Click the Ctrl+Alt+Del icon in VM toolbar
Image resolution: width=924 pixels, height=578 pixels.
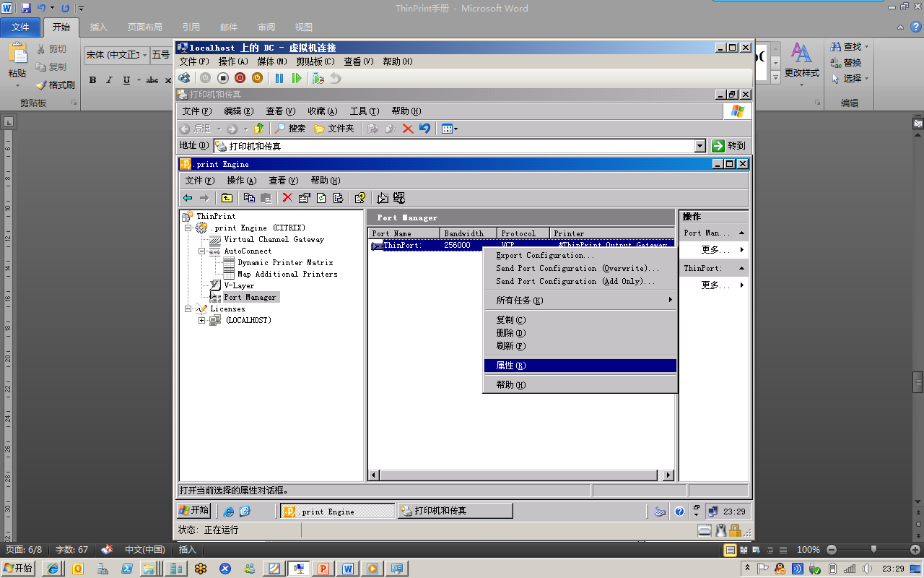185,78
